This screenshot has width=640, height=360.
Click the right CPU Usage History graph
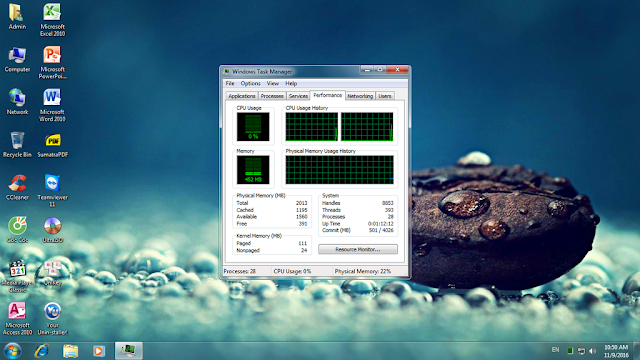pos(367,127)
